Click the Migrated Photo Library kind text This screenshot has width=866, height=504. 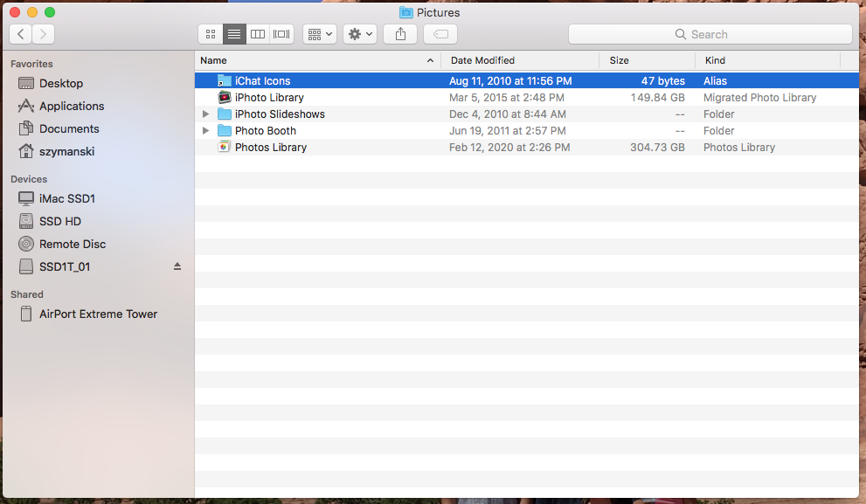pyautogui.click(x=759, y=97)
